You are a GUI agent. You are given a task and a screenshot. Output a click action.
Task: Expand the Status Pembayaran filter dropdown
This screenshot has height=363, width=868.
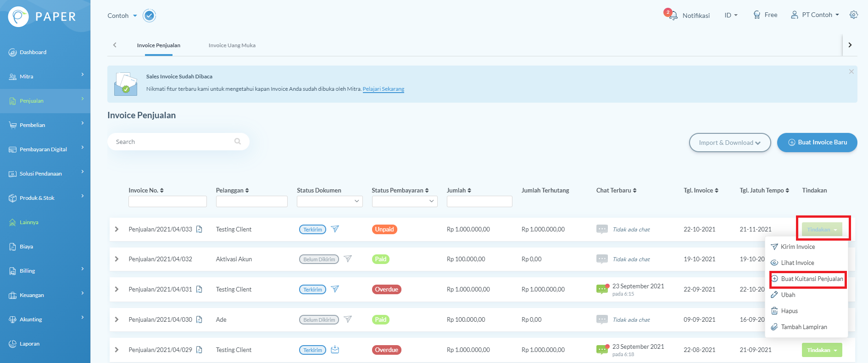tap(404, 201)
